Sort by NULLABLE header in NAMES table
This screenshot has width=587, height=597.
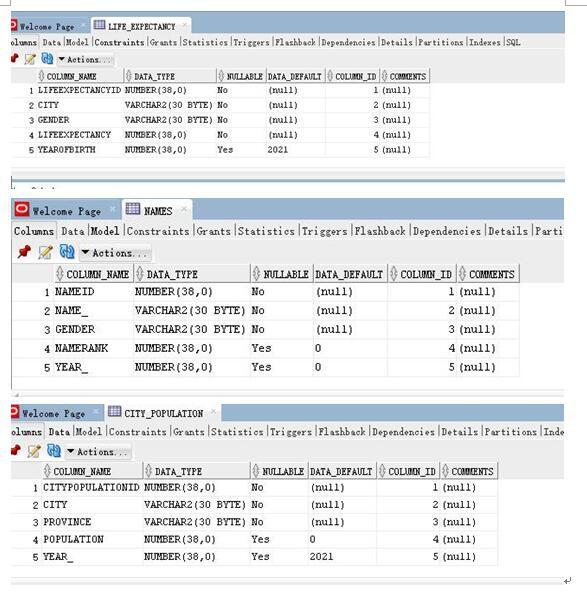pyautogui.click(x=281, y=274)
